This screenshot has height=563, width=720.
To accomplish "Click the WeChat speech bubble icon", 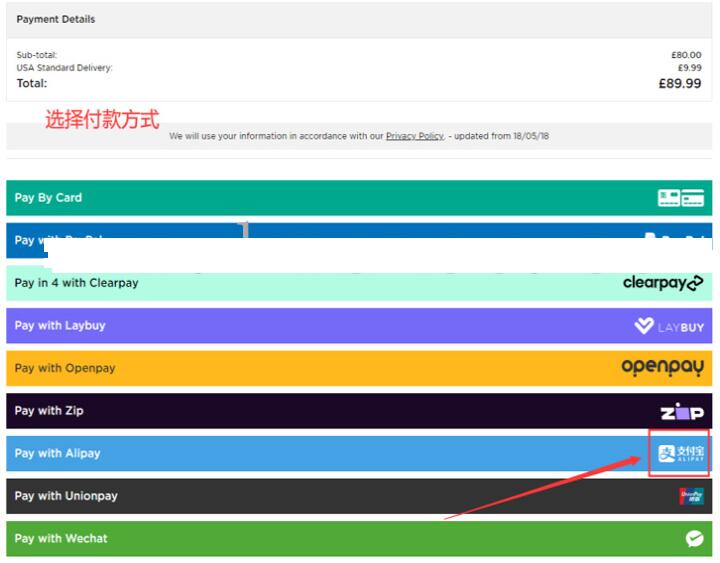I will pos(695,539).
